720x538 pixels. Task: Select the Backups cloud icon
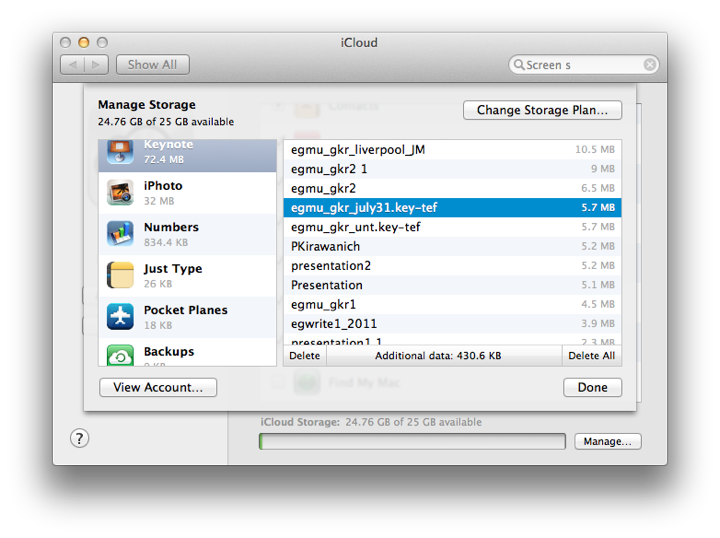tap(120, 355)
